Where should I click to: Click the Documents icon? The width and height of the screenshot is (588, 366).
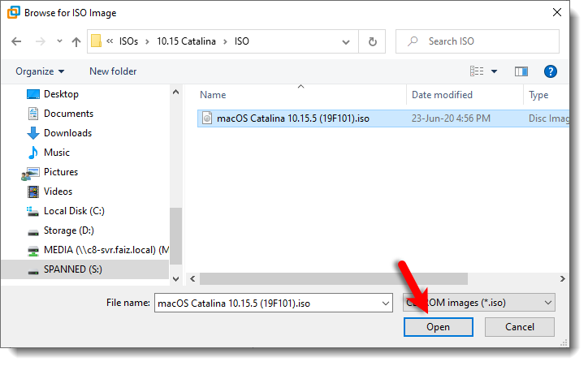(33, 114)
